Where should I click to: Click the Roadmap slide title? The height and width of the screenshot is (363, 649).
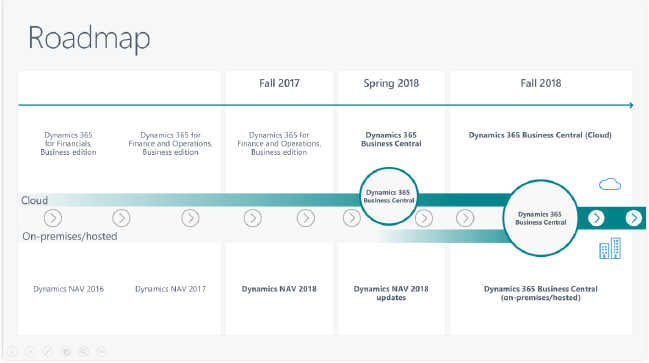click(89, 38)
